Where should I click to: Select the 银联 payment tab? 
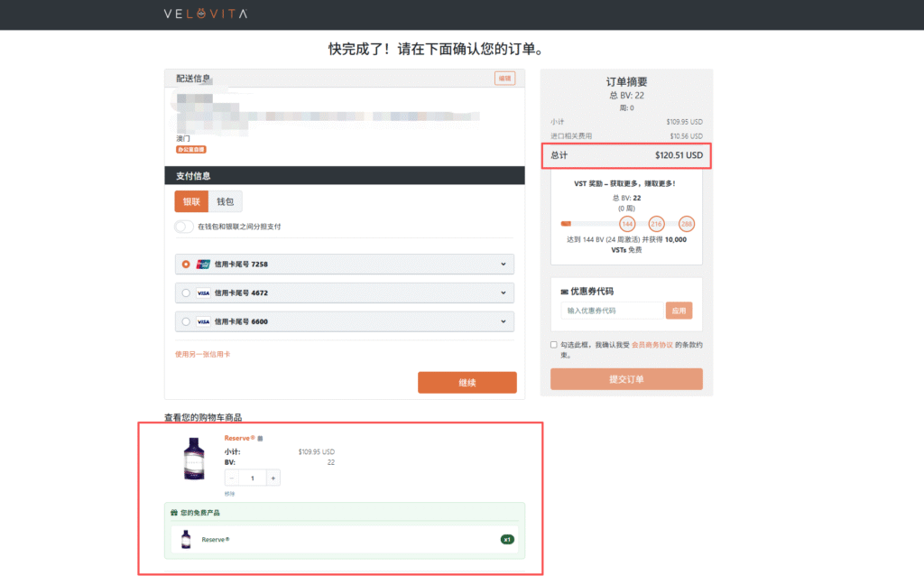point(190,201)
